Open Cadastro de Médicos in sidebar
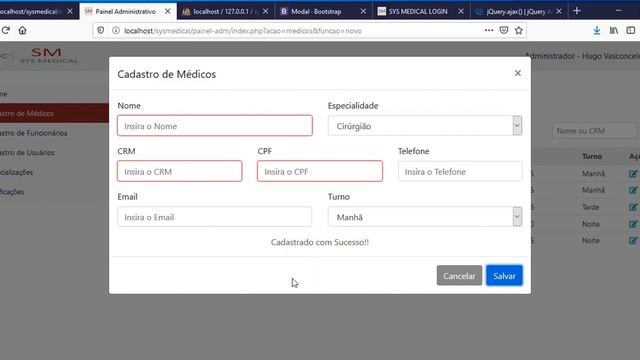 click(x=54, y=113)
